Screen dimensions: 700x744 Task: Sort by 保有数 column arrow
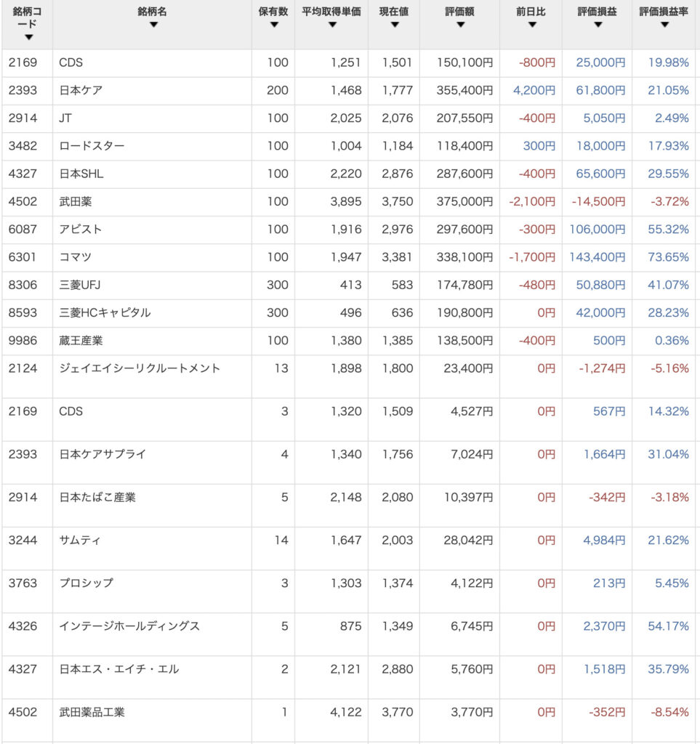tap(274, 25)
